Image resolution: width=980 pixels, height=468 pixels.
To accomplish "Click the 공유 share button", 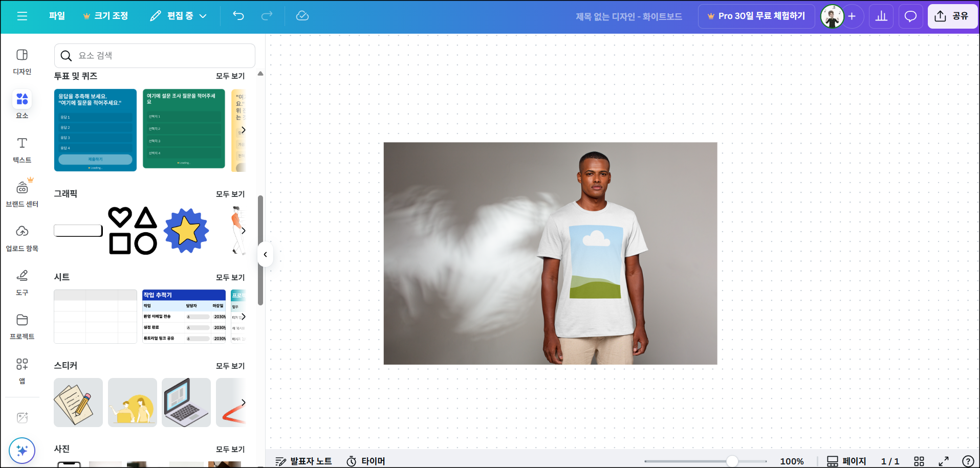I will (x=952, y=16).
